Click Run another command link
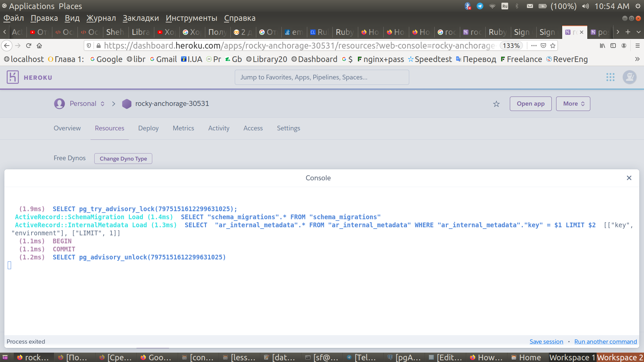Image resolution: width=644 pixels, height=362 pixels. click(x=606, y=342)
